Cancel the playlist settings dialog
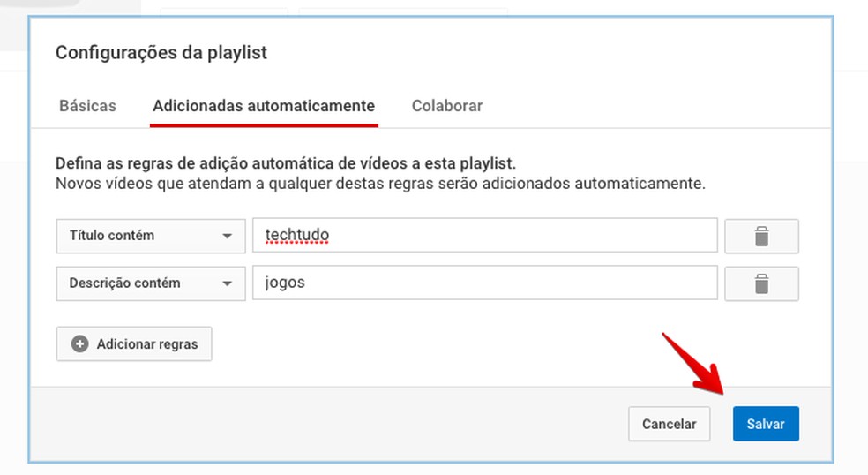This screenshot has width=868, height=475. (669, 424)
